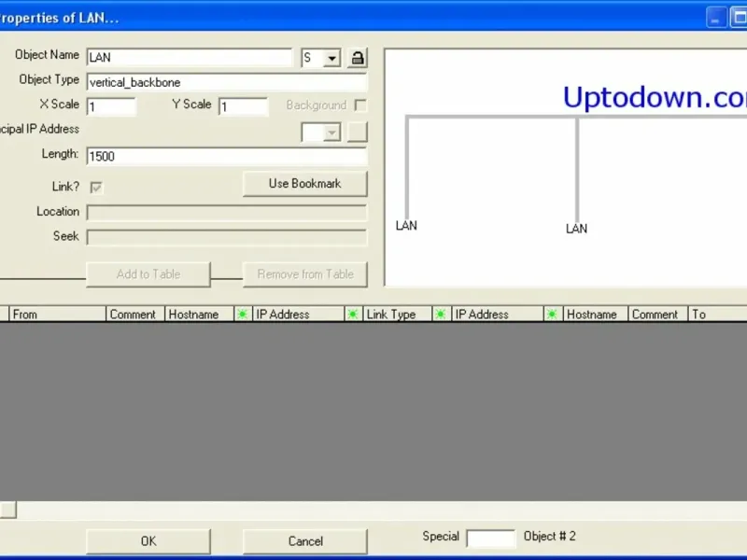
Task: Click the small button beside IP Address dropdown
Action: pos(358,132)
